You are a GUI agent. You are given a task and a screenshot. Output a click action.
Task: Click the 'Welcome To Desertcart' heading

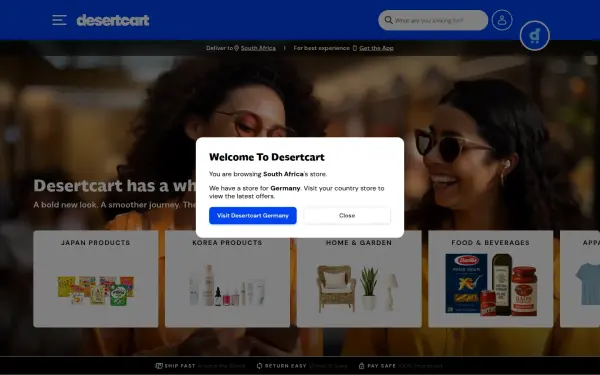coord(267,157)
